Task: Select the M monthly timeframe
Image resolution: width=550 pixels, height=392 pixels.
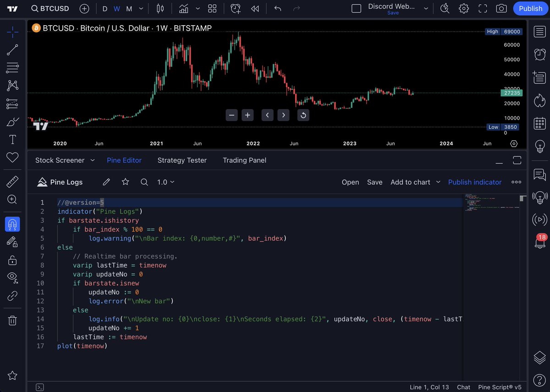Action: (x=129, y=9)
